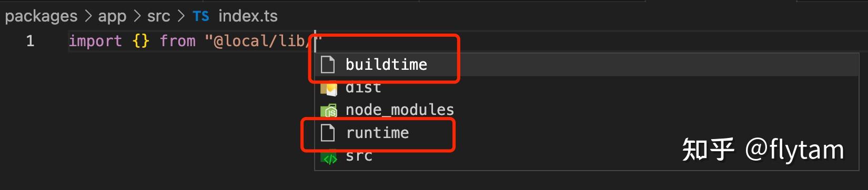
Task: Select the runtime autocomplete suggestion
Action: 587,133
